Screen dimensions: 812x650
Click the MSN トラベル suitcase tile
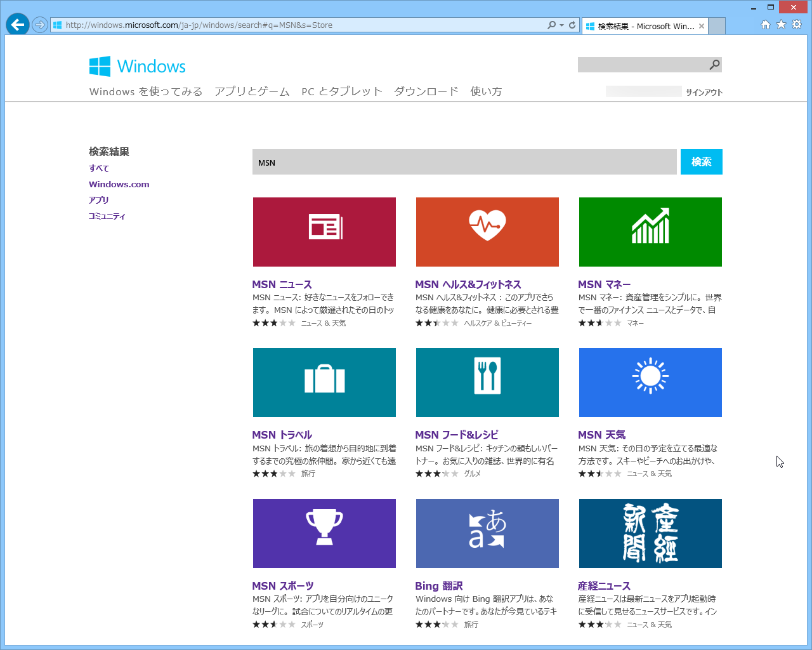point(324,382)
